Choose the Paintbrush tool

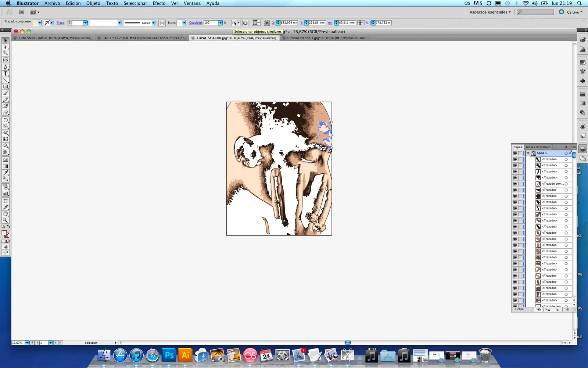pyautogui.click(x=6, y=93)
